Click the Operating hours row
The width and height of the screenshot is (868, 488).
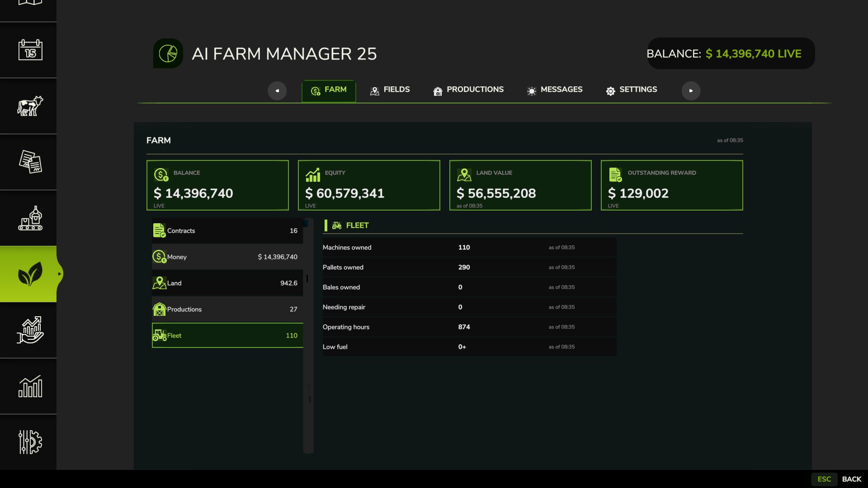click(x=469, y=327)
